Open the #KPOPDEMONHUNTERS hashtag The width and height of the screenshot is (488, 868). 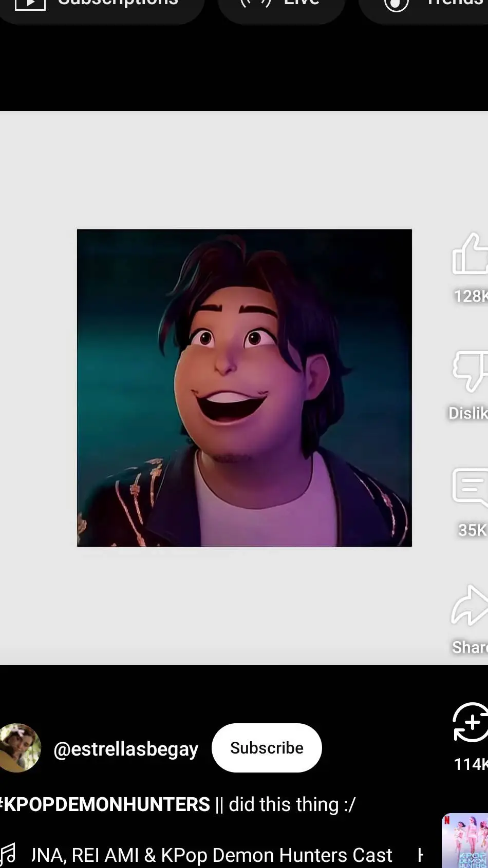[x=105, y=804]
